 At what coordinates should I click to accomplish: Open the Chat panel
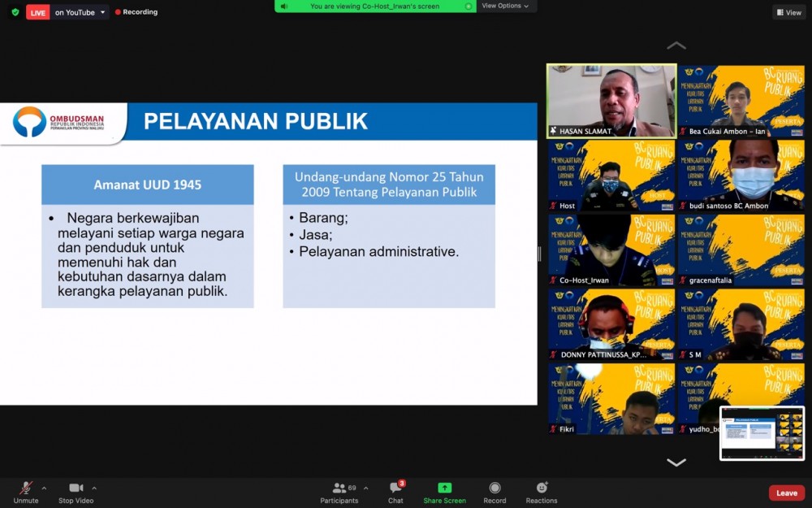(x=395, y=493)
